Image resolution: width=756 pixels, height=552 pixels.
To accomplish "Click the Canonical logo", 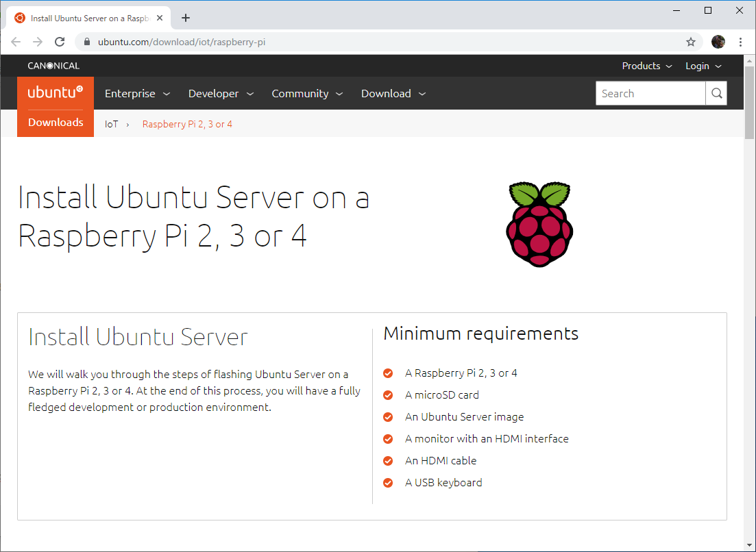I will coord(53,66).
